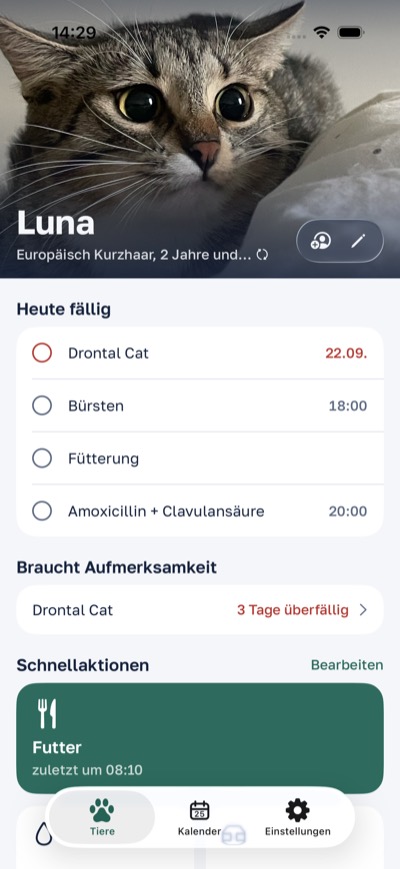The image size is (400, 869).
Task: Check off the Drontal Cat task circle
Action: pyautogui.click(x=42, y=352)
